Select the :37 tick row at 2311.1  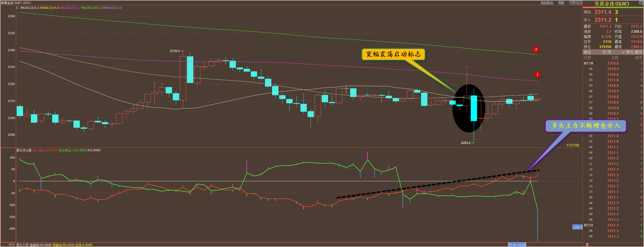[613, 192]
